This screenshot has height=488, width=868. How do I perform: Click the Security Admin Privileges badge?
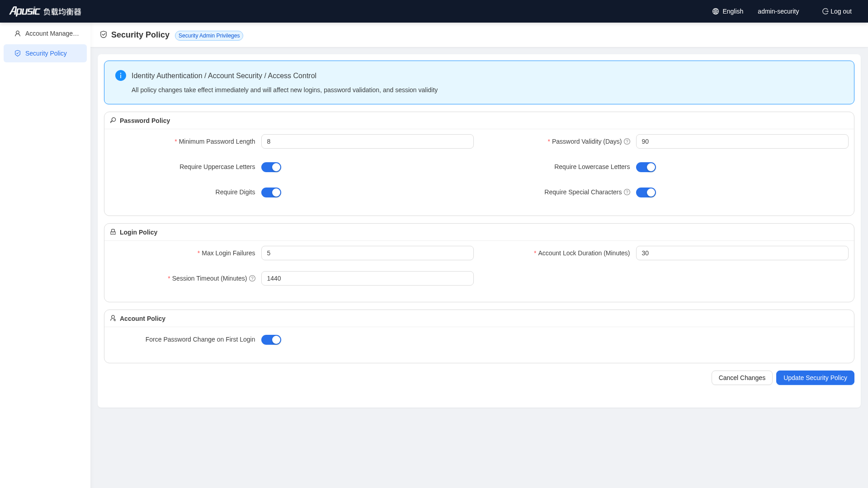tap(209, 36)
